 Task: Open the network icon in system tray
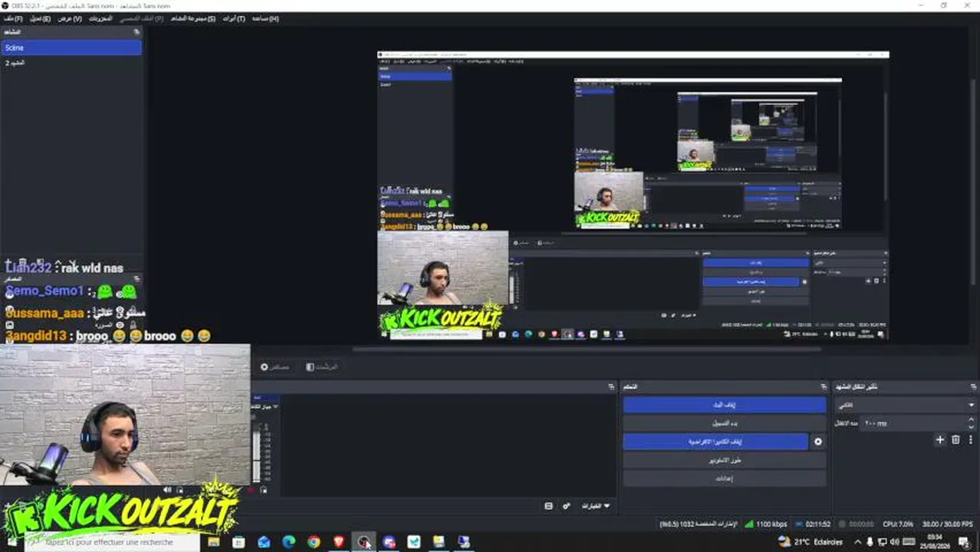point(882,542)
